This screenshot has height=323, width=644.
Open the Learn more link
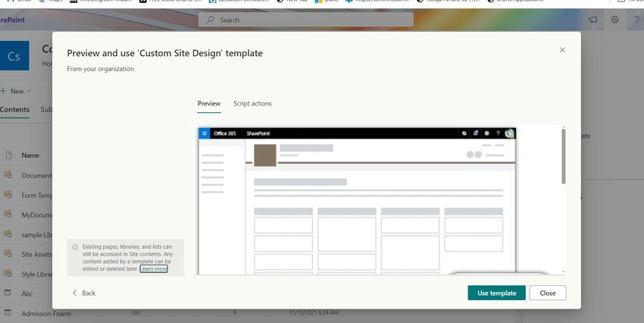[x=154, y=268]
